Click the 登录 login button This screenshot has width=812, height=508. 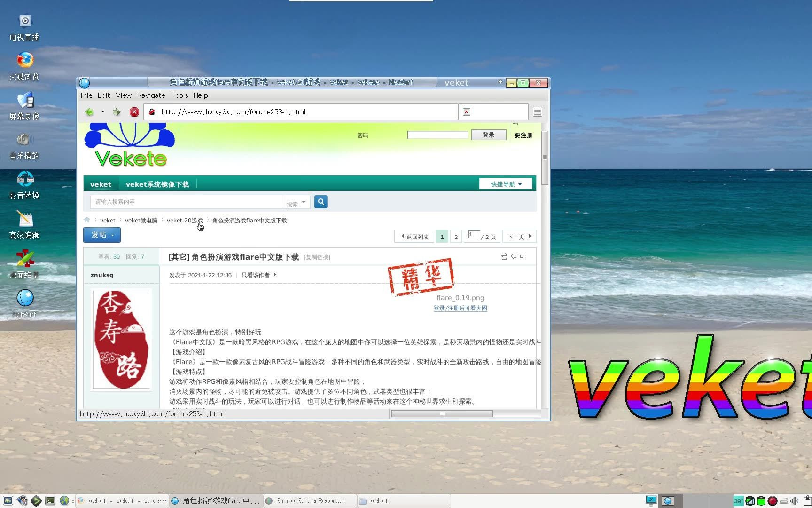tap(489, 135)
